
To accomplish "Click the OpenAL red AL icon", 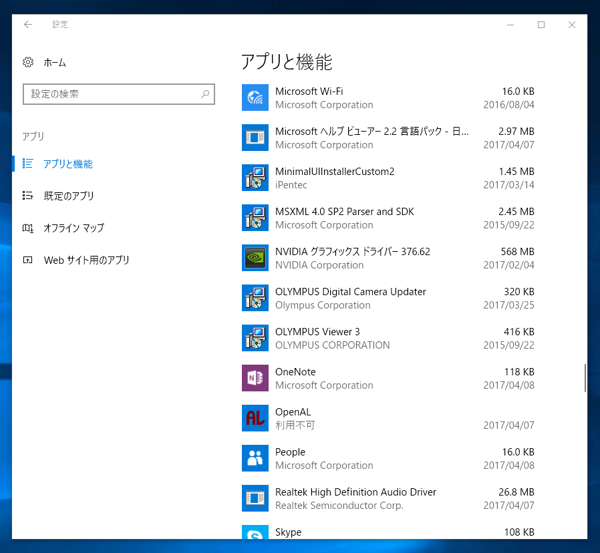I will coord(255,418).
